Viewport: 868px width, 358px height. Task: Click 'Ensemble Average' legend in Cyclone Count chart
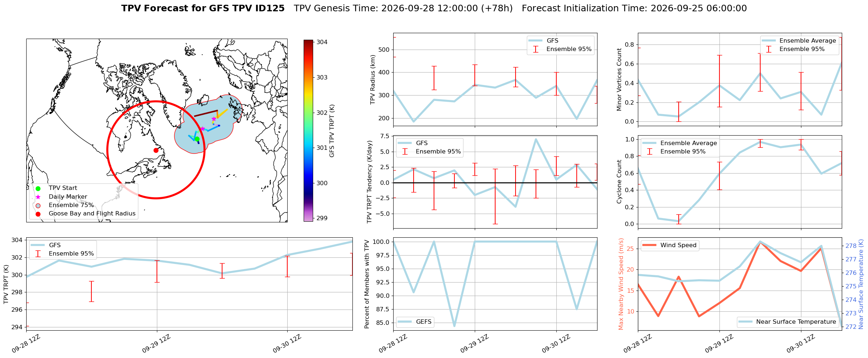680,143
